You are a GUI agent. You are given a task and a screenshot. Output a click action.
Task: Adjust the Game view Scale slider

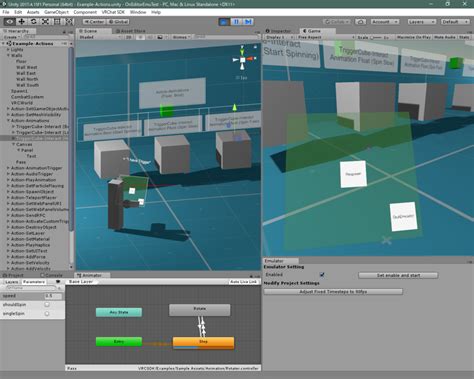[x=376, y=37]
